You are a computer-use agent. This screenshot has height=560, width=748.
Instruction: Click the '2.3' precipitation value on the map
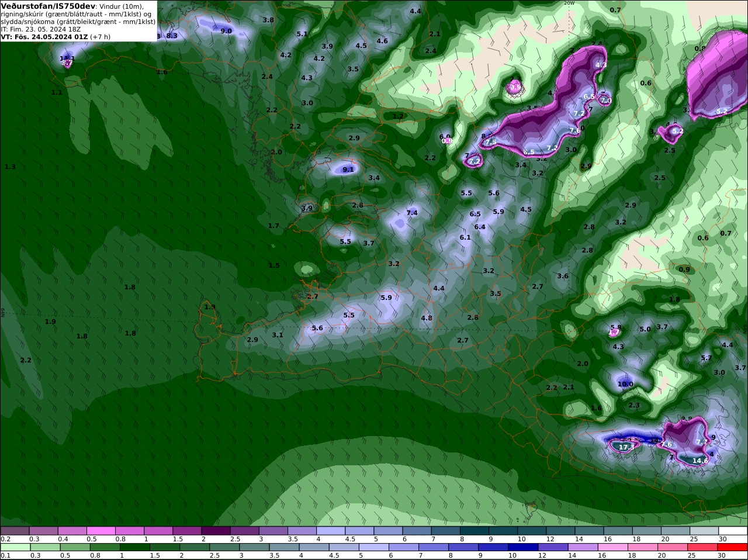pos(634,405)
